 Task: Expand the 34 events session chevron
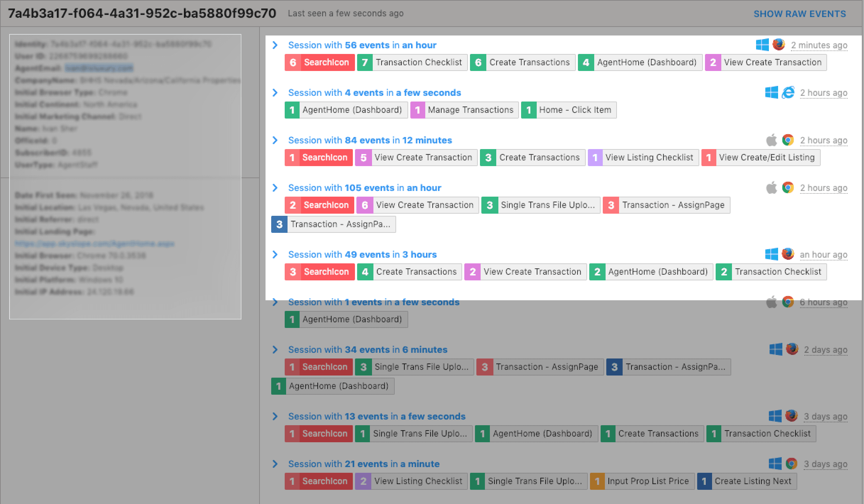(275, 350)
